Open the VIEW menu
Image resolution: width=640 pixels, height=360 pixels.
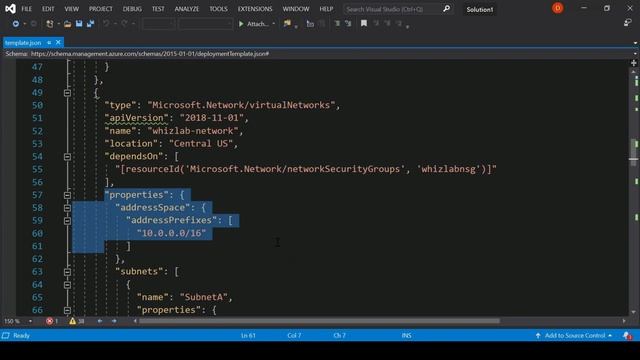pos(71,9)
